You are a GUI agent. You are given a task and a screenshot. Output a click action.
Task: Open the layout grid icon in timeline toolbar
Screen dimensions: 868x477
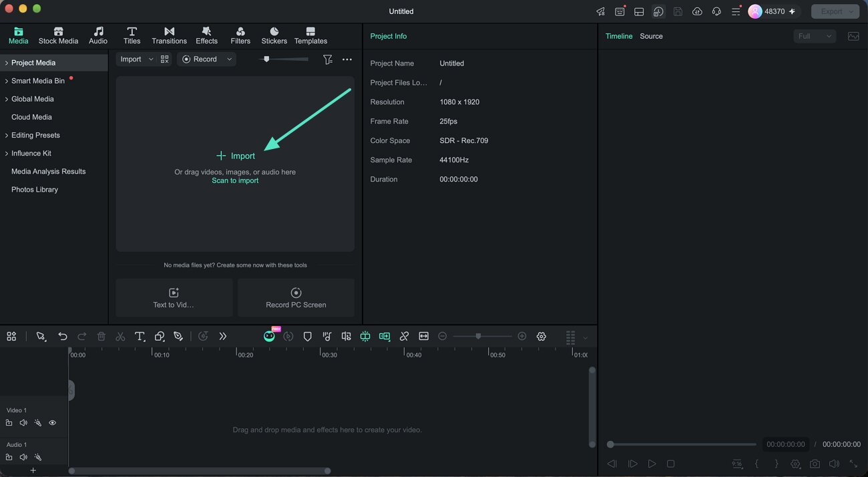(11, 337)
